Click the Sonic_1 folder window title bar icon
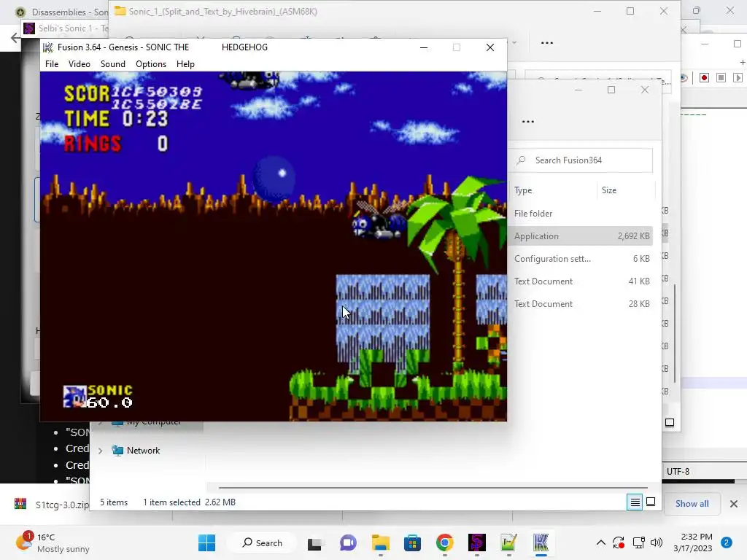The width and height of the screenshot is (747, 560). point(120,11)
